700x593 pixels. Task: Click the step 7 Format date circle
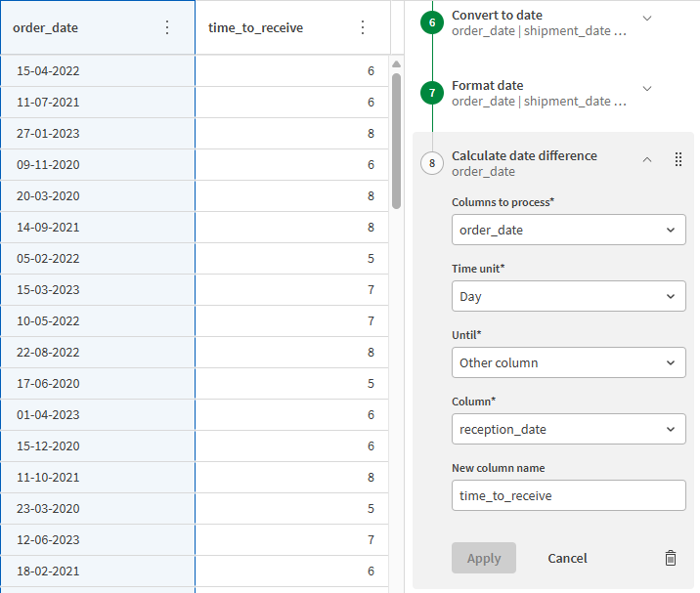click(x=432, y=93)
